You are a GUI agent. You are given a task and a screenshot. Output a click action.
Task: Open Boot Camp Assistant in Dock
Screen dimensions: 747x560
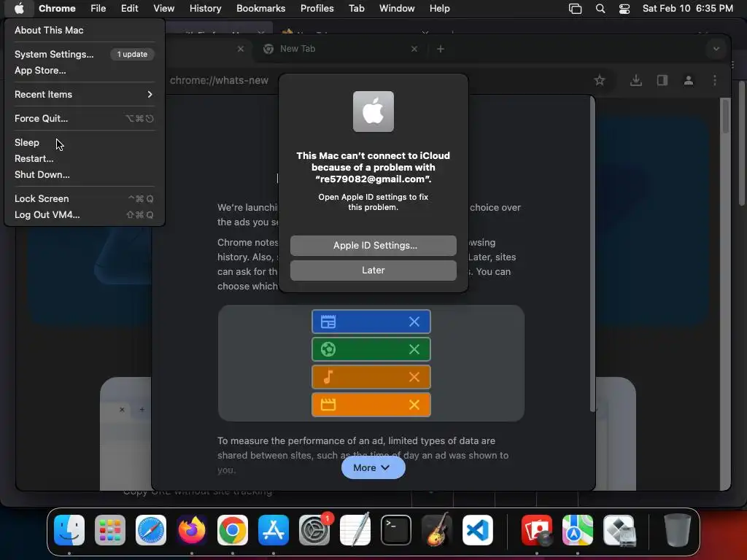click(x=619, y=530)
